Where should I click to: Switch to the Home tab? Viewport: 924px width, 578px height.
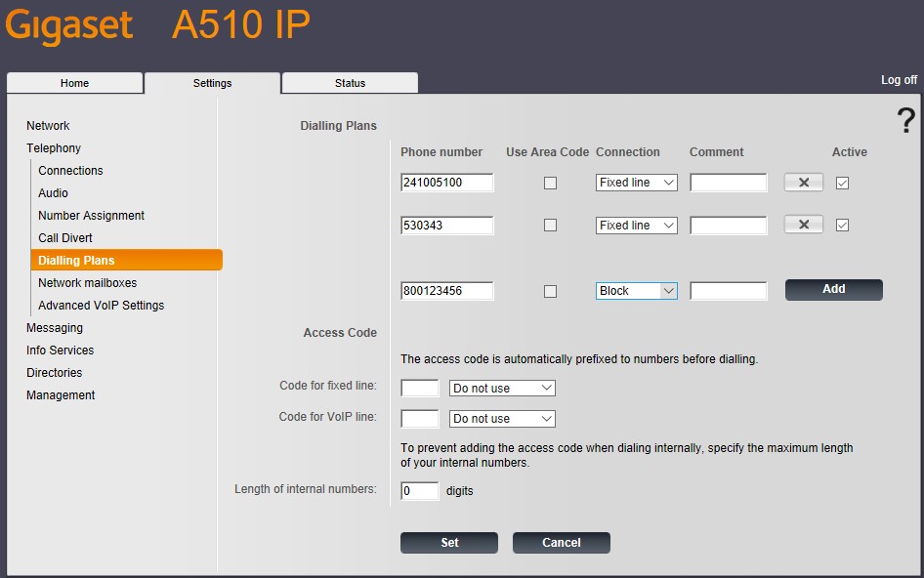pos(75,83)
